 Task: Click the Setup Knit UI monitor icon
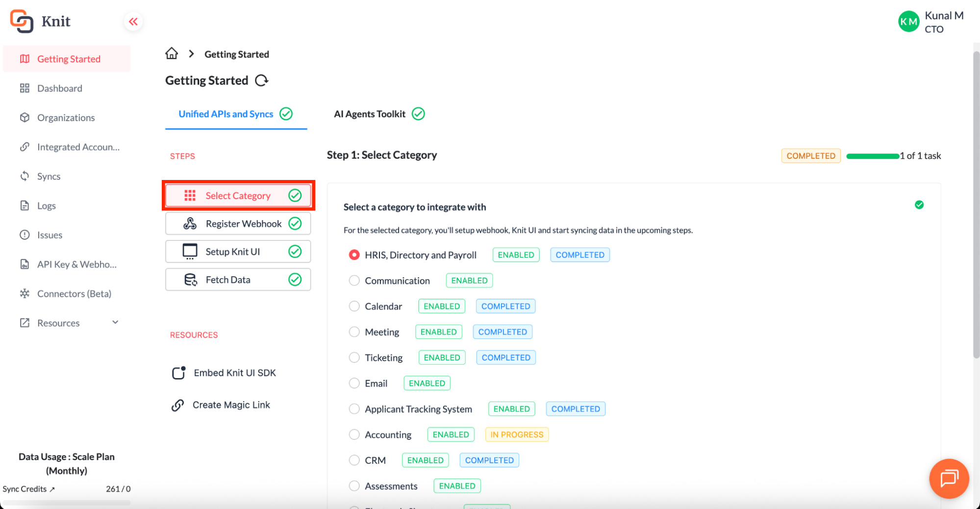(190, 252)
